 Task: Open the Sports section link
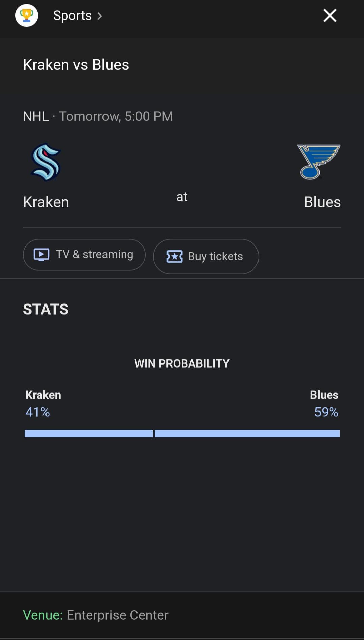pyautogui.click(x=72, y=16)
